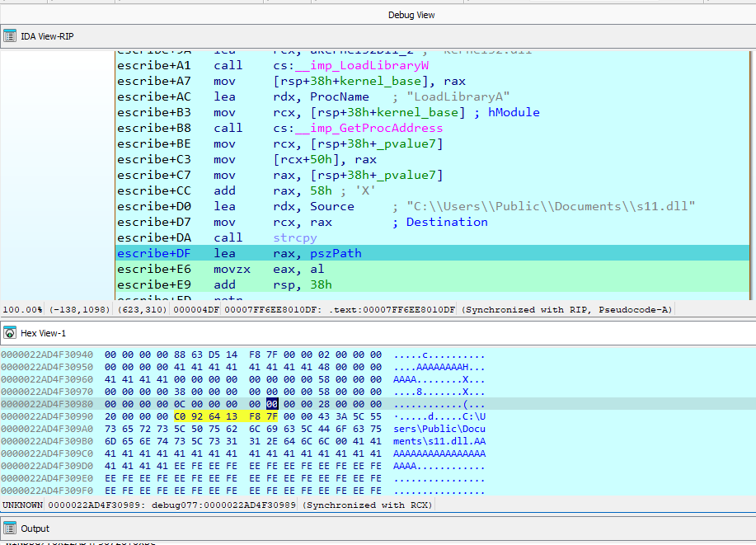Click the 000004DF offset status field
The image size is (756, 545).
pos(195,310)
